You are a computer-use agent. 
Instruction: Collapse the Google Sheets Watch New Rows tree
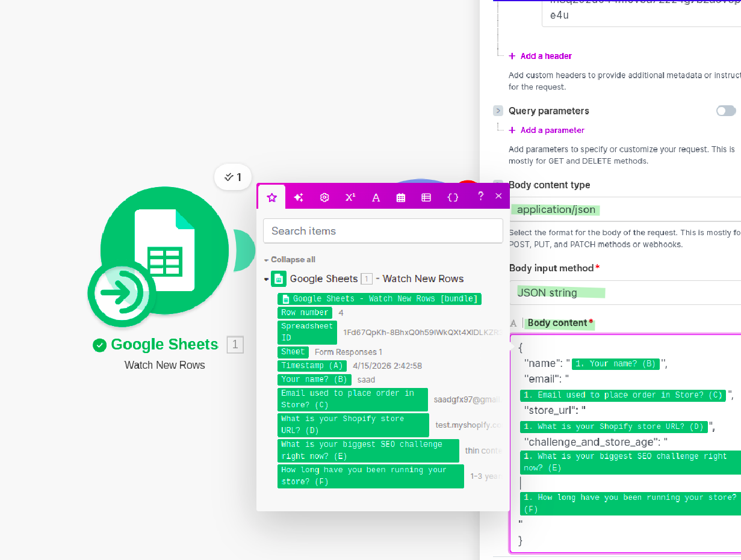tap(267, 279)
